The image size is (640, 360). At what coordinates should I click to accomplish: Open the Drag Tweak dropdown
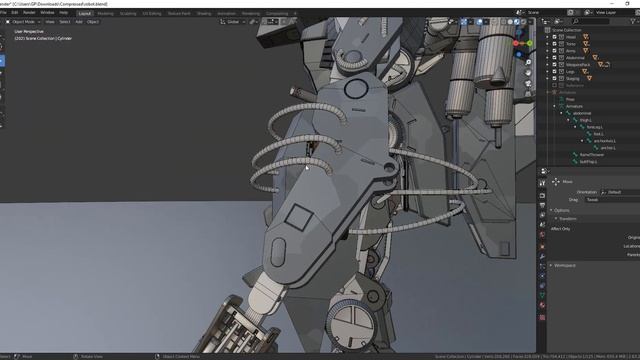point(612,200)
